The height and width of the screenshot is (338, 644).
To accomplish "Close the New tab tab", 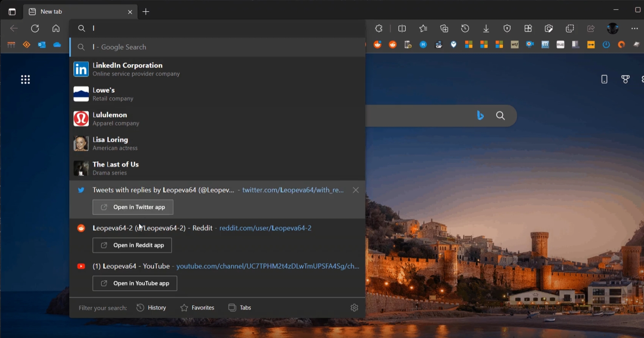I will coord(130,12).
